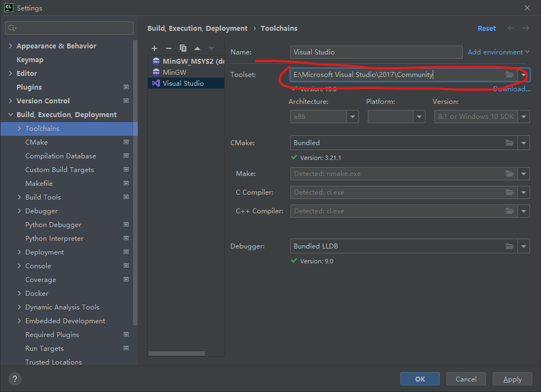This screenshot has width=541, height=392.
Task: Click the Reset link
Action: pyautogui.click(x=487, y=28)
